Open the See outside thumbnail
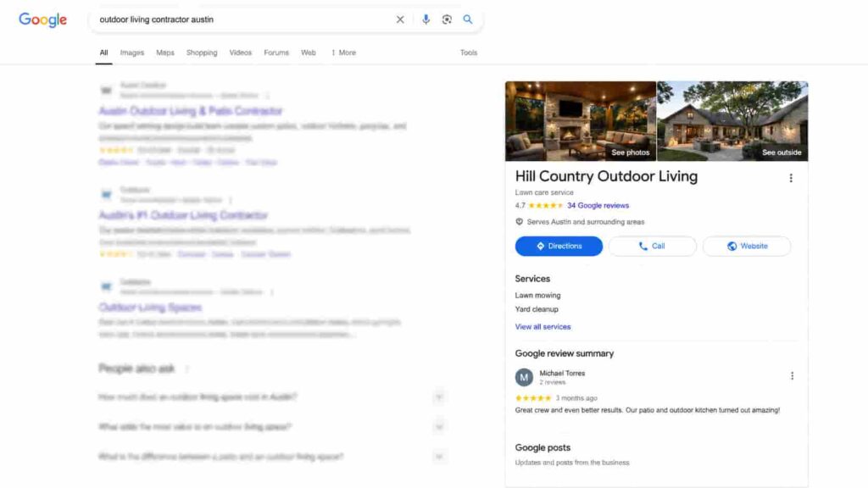Screen dimensions: 868x488 (732, 121)
